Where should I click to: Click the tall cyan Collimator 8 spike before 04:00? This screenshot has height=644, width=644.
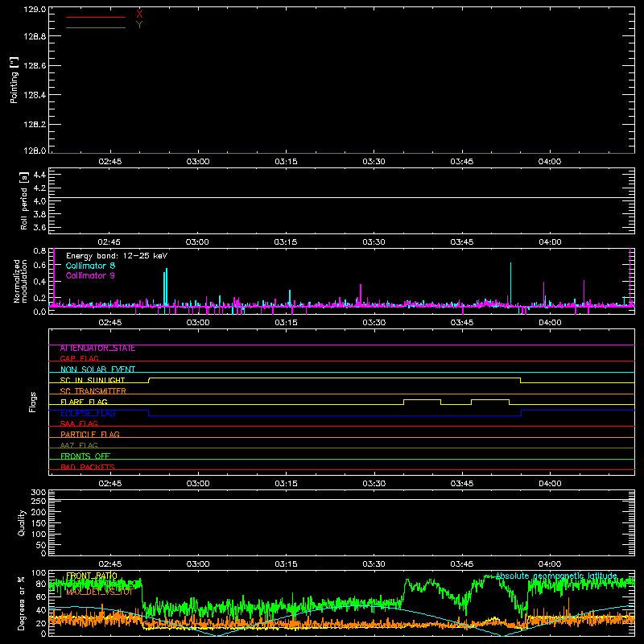[510, 284]
